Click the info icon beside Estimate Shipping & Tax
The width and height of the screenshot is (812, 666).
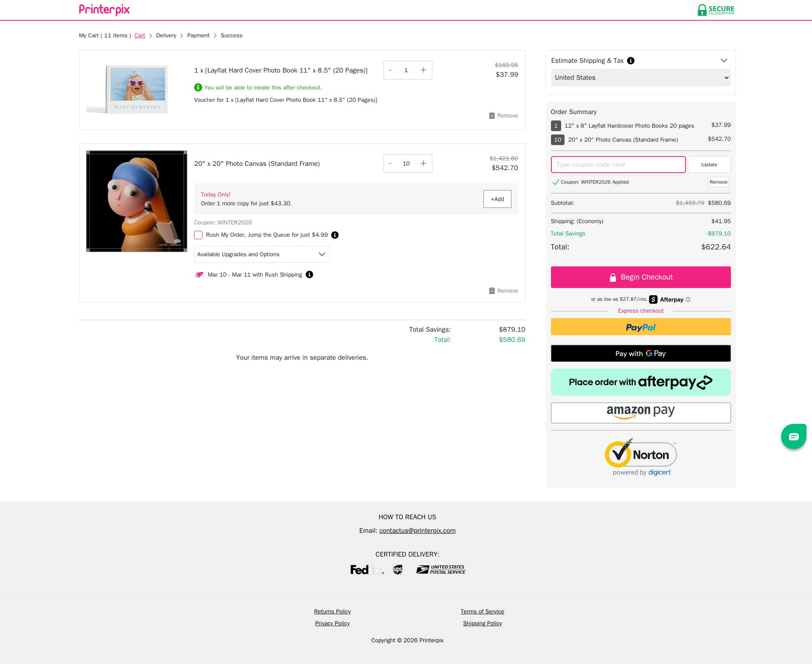point(631,61)
